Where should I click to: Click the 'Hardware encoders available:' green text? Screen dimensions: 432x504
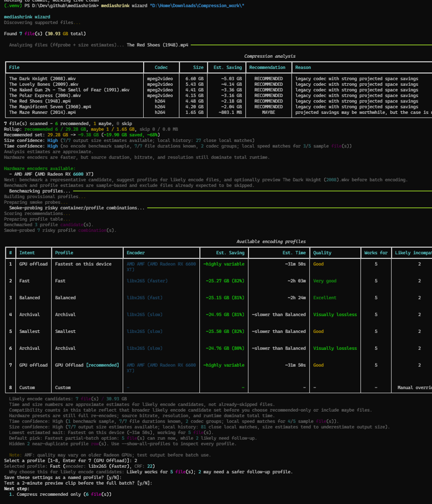pyautogui.click(x=39, y=168)
